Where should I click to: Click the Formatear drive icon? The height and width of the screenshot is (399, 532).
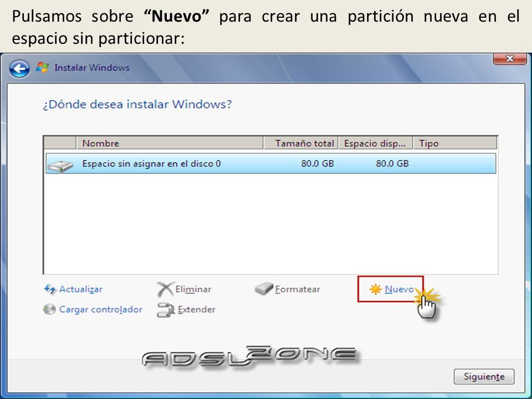(264, 289)
